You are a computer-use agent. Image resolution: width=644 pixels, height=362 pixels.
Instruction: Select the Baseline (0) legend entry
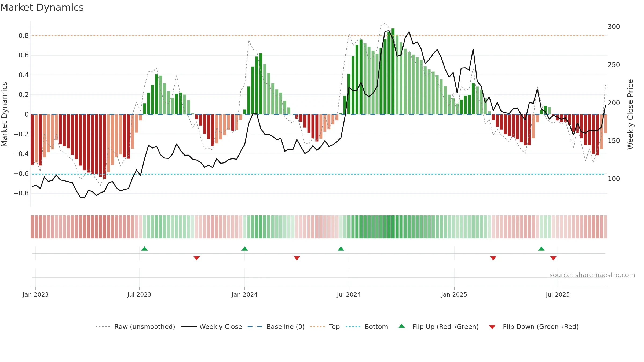point(276,327)
